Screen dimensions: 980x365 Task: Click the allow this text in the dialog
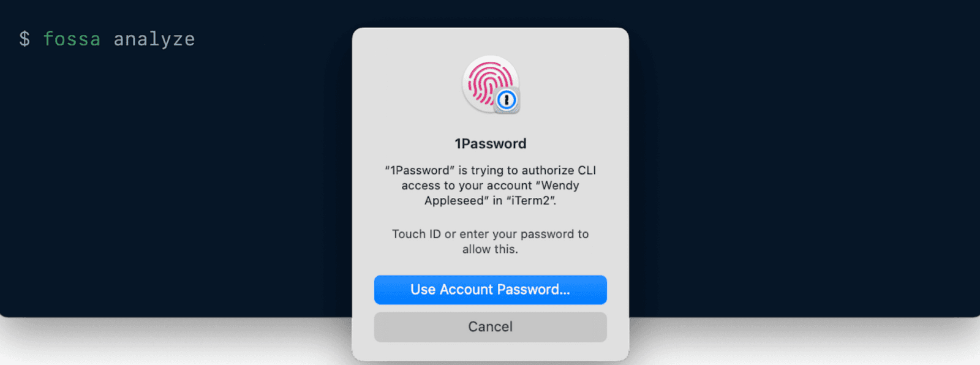click(x=490, y=249)
